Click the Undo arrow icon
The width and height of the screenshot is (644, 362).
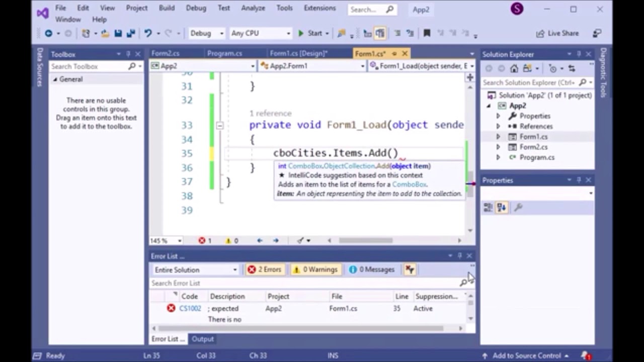[148, 33]
